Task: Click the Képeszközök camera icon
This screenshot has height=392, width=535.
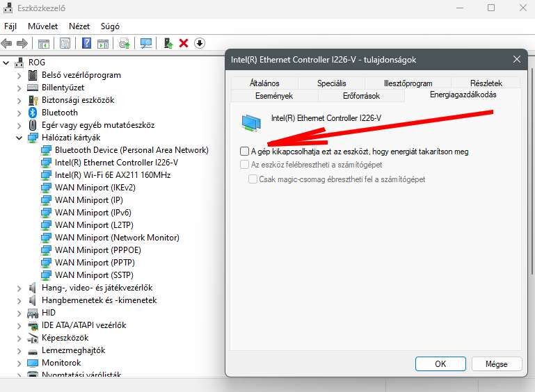Action: point(33,338)
